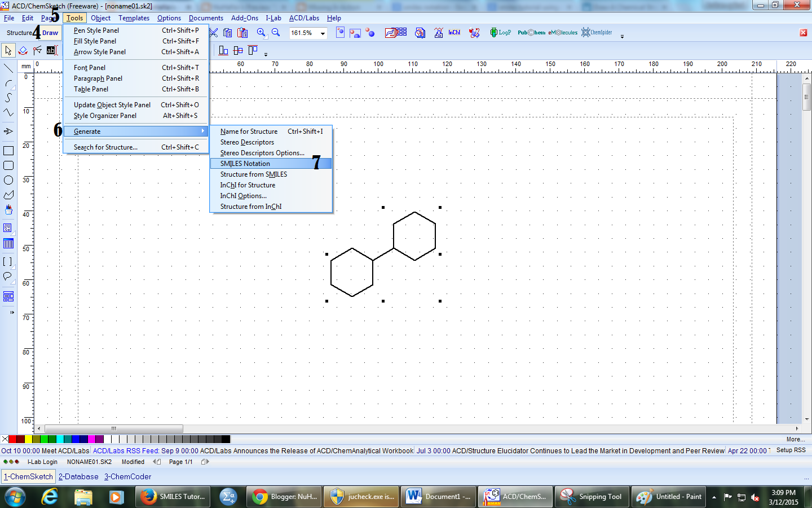This screenshot has height=508, width=812.
Task: Select the Table tool in the left toolbar
Action: point(8,244)
